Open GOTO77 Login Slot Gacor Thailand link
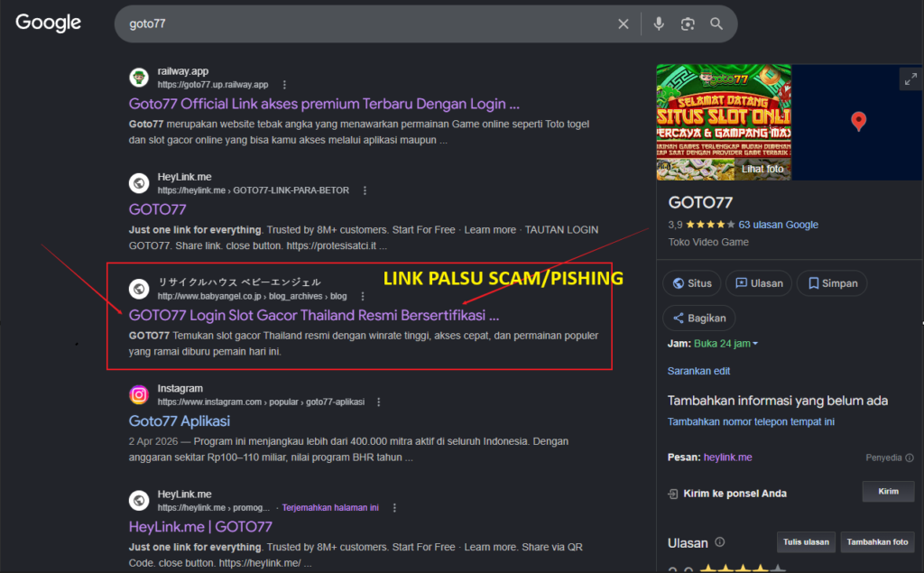The width and height of the screenshot is (924, 573). coord(314,316)
